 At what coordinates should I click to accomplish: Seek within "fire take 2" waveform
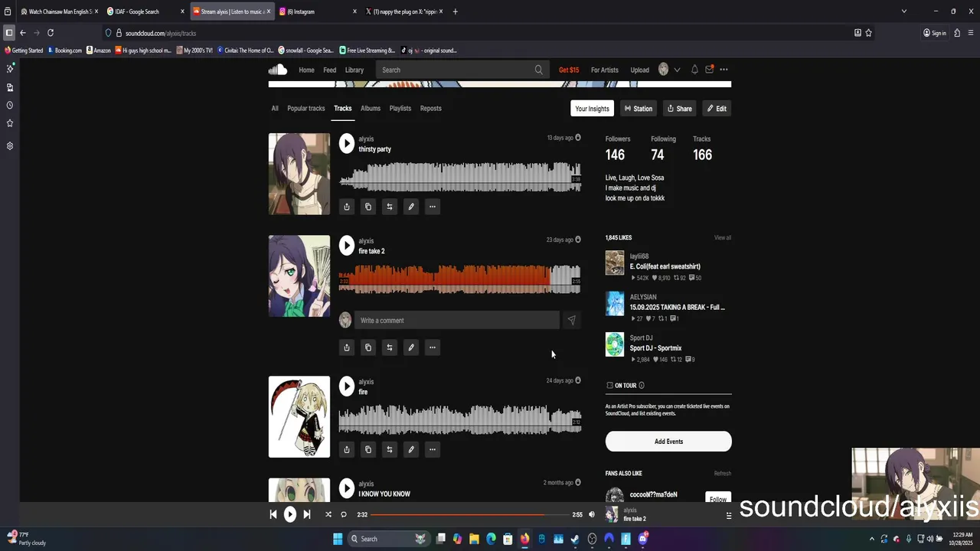pyautogui.click(x=459, y=279)
